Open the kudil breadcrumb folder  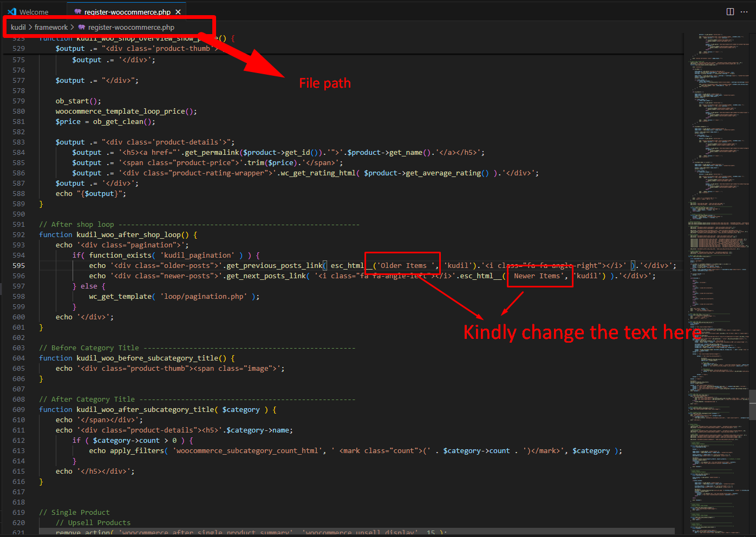(x=18, y=27)
